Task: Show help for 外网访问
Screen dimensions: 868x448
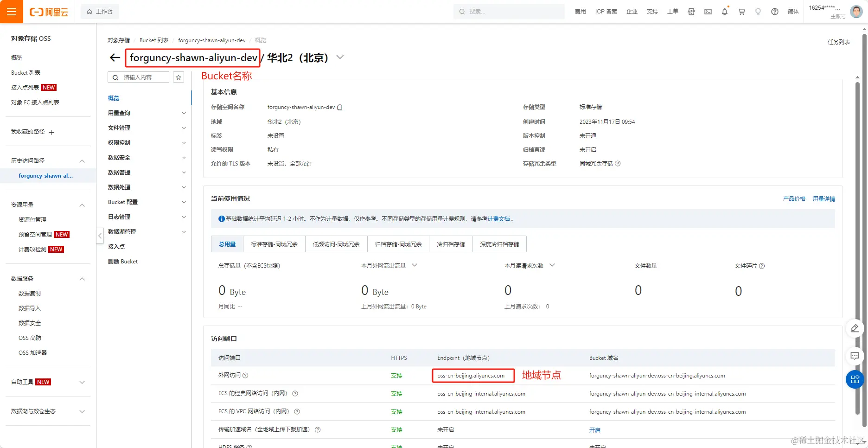Action: [x=245, y=376]
